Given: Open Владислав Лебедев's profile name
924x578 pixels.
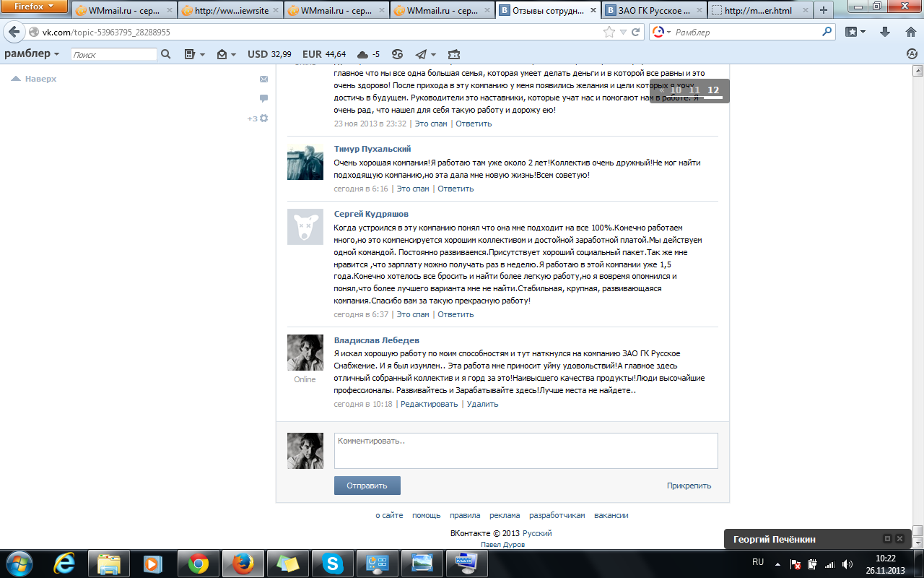Looking at the screenshot, I should click(x=377, y=340).
